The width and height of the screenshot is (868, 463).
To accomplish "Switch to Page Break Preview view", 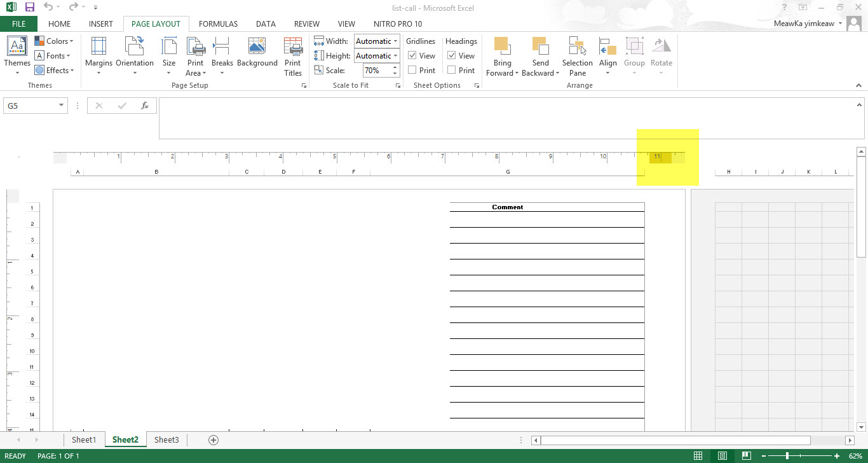I will pos(747,456).
